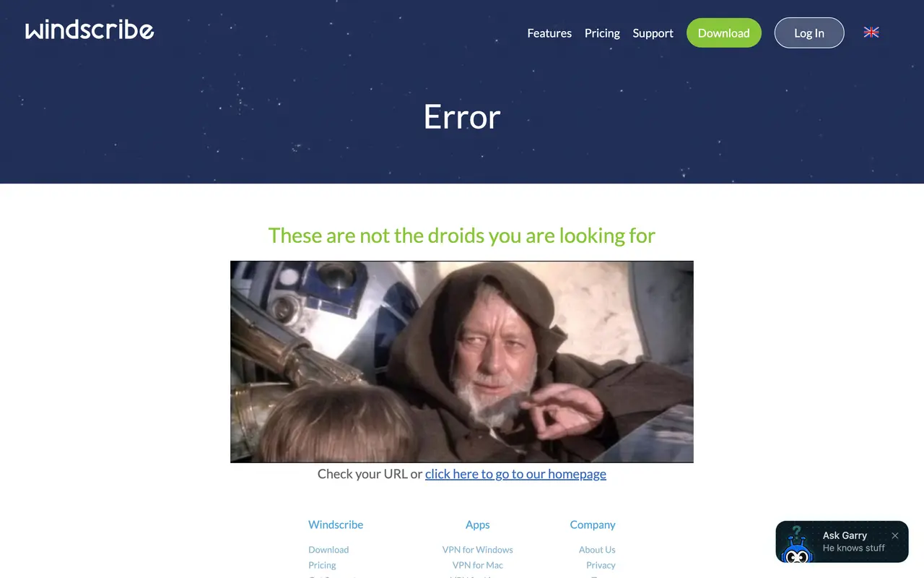Image resolution: width=924 pixels, height=578 pixels.
Task: Go to Pricing in the top navigation
Action: pos(602,33)
